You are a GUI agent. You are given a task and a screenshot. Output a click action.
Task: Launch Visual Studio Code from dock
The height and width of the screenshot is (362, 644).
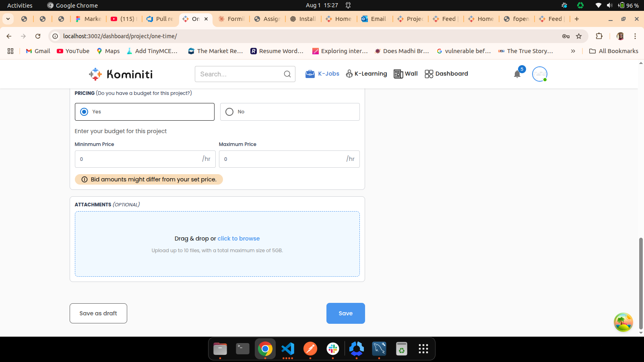click(288, 349)
